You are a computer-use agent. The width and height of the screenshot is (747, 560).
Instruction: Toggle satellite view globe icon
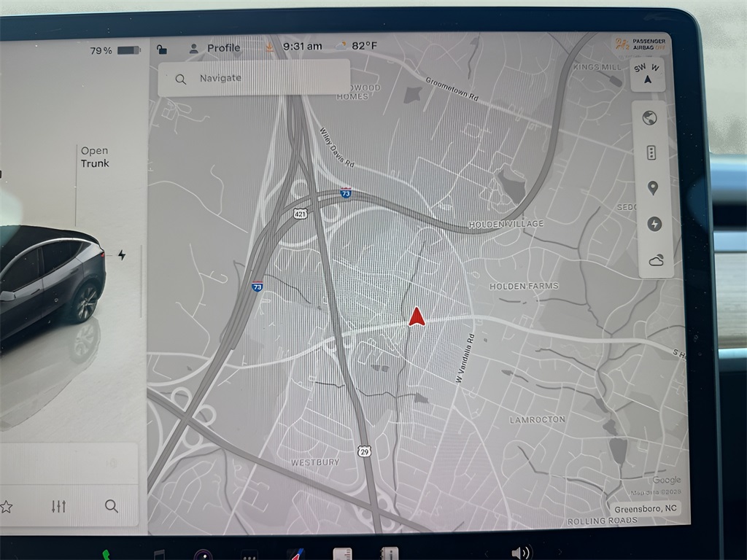point(650,118)
